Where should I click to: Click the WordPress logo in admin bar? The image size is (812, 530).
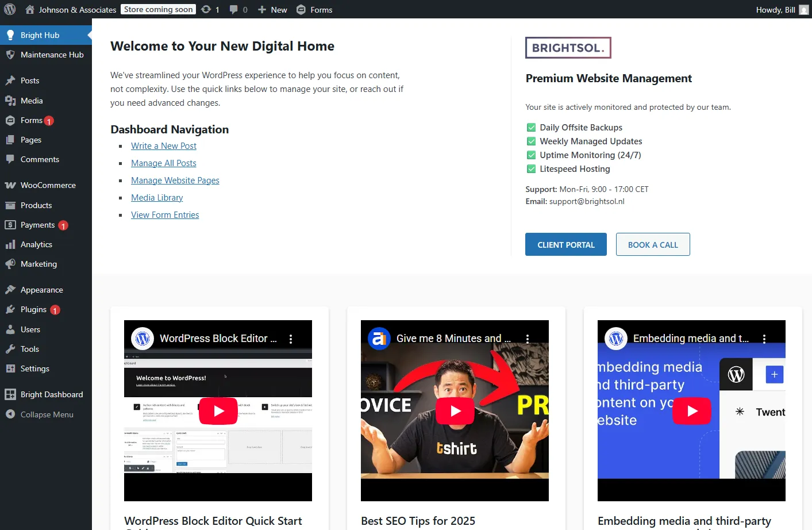coord(10,9)
